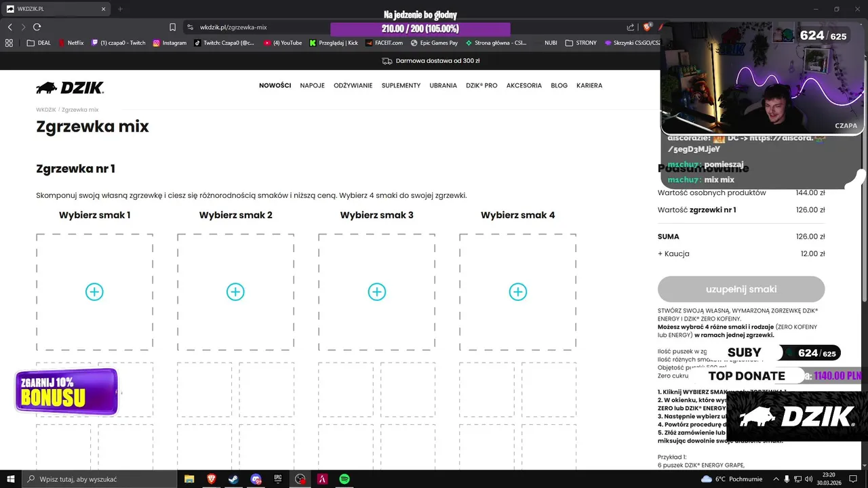Open the apps grid icon in bookmarks bar

click(x=9, y=43)
